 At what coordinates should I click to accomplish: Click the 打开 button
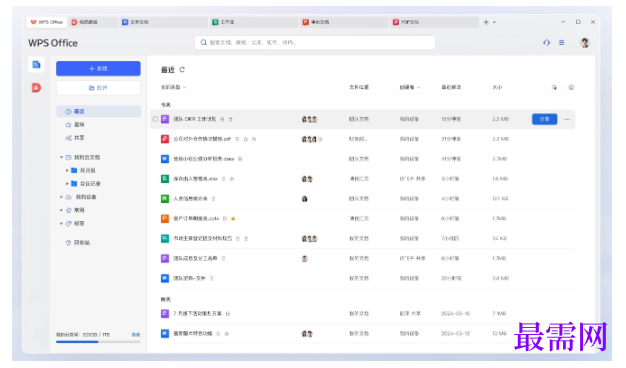[x=98, y=88]
